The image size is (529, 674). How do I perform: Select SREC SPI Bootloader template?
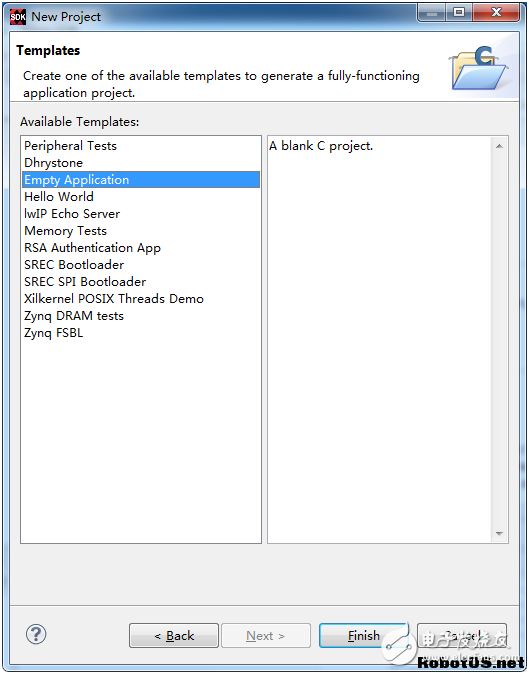coord(85,282)
